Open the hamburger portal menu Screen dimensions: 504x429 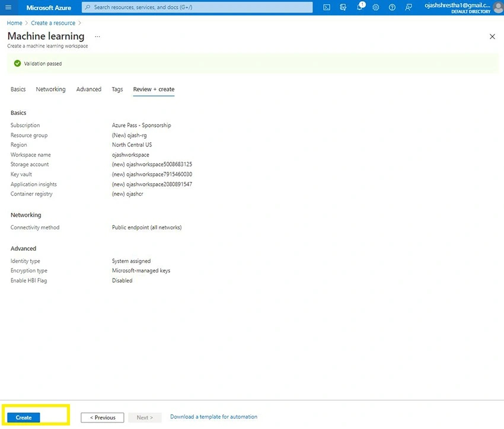point(8,7)
